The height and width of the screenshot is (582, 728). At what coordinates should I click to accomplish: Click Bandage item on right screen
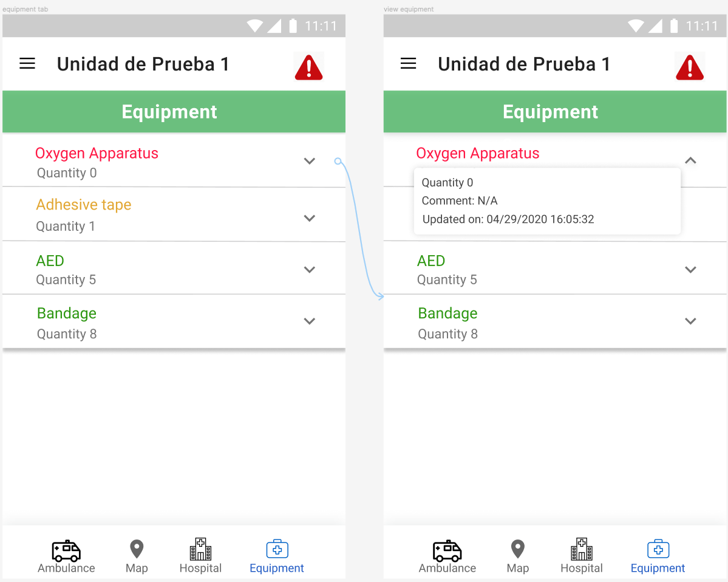[555, 321]
